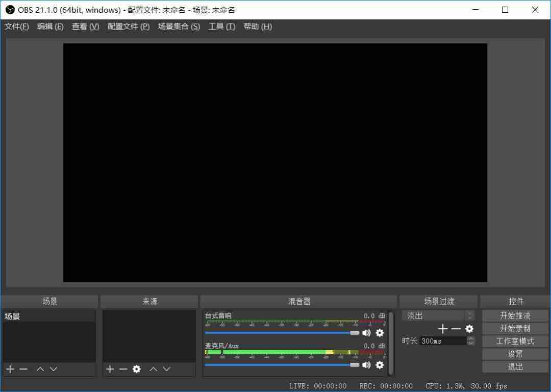Open the 工具(T) menu
This screenshot has height=392, width=551.
click(222, 27)
